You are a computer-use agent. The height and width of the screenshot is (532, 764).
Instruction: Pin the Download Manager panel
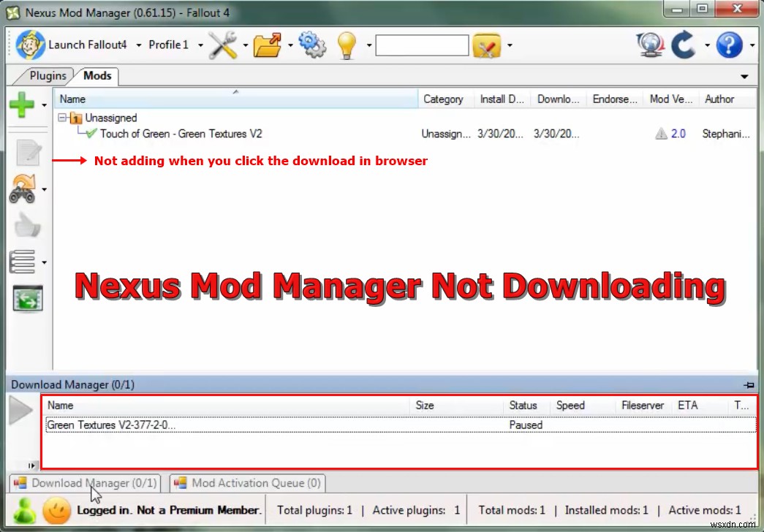[x=749, y=385]
